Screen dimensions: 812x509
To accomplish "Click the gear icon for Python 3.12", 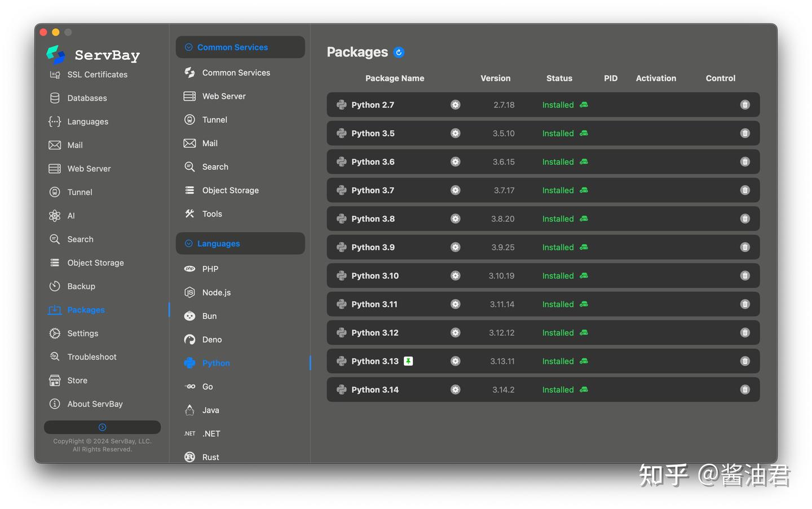I will pyautogui.click(x=455, y=333).
